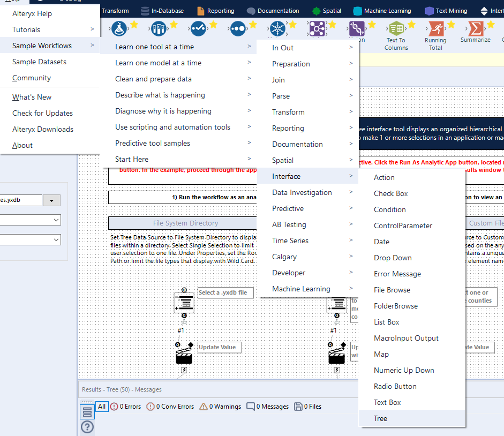Viewport: 504px width, 436px height.
Task: Show results list view icon
Action: tap(87, 412)
